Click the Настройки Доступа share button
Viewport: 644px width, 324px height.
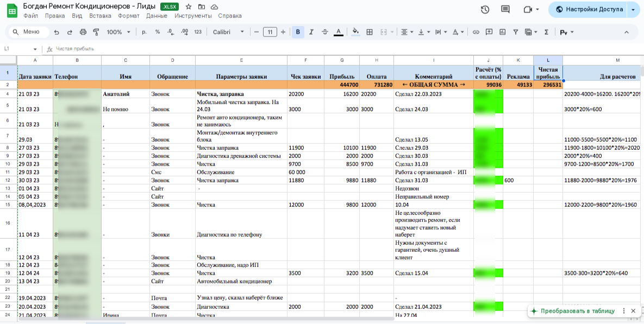pyautogui.click(x=588, y=9)
